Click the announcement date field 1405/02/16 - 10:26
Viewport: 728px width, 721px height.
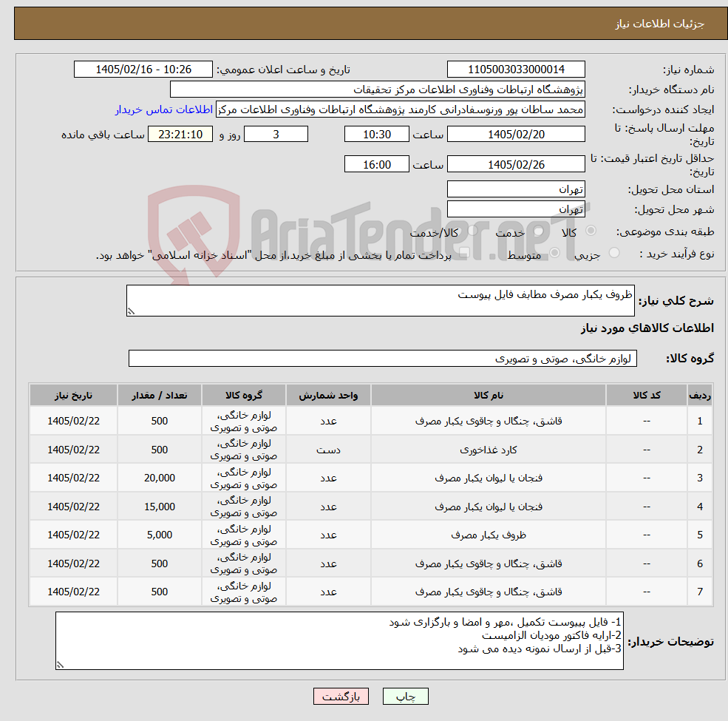click(x=143, y=70)
